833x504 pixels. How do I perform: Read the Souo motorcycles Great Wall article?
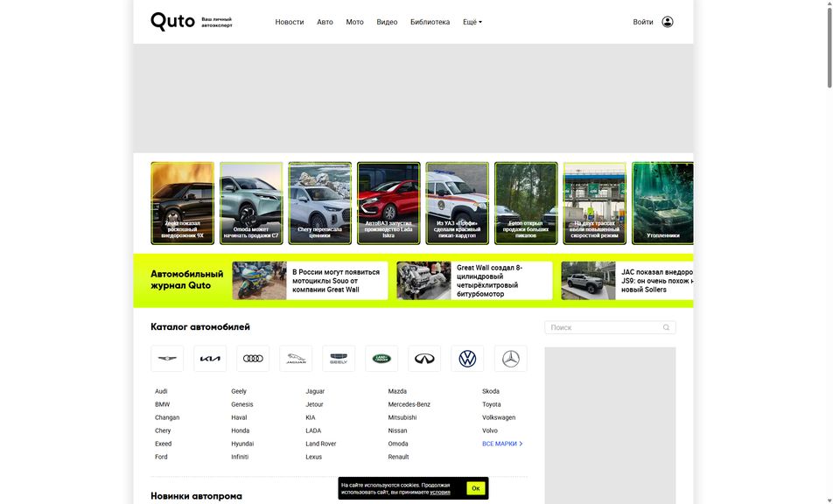[x=311, y=281]
